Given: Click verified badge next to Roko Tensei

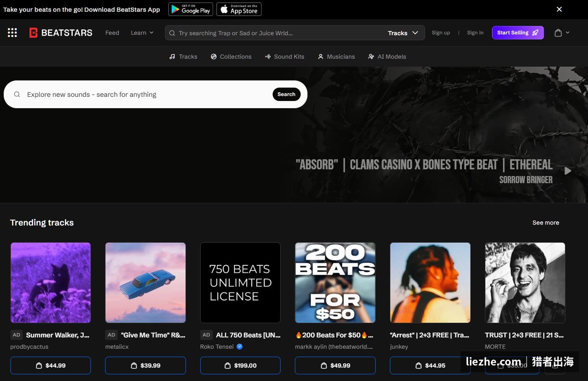Looking at the screenshot, I should (x=240, y=347).
